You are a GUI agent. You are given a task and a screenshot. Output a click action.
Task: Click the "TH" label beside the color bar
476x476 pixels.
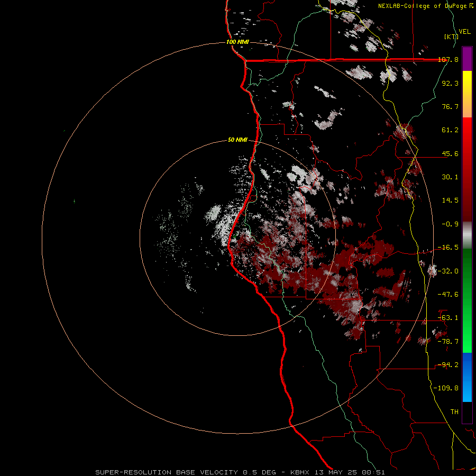[x=454, y=412]
